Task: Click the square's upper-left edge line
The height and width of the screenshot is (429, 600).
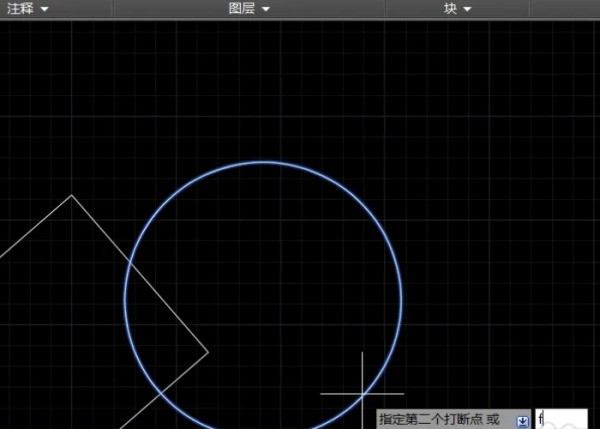Action: (x=35, y=226)
